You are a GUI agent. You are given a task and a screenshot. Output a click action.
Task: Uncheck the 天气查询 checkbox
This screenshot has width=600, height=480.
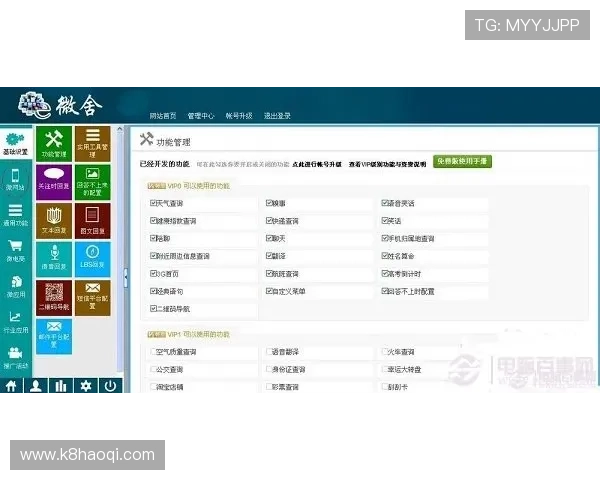(153, 202)
